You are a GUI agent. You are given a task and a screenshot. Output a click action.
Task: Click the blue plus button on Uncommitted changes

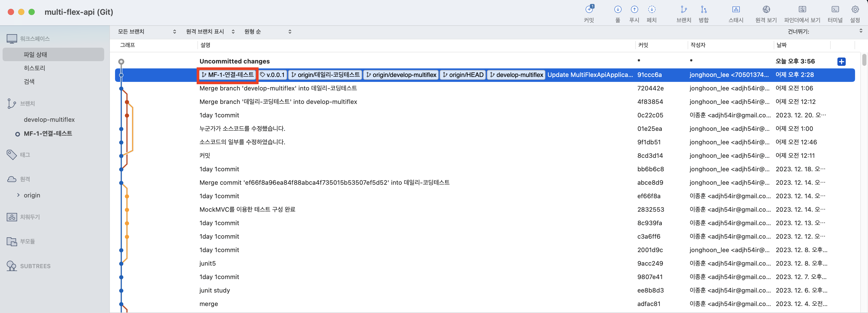(x=841, y=62)
